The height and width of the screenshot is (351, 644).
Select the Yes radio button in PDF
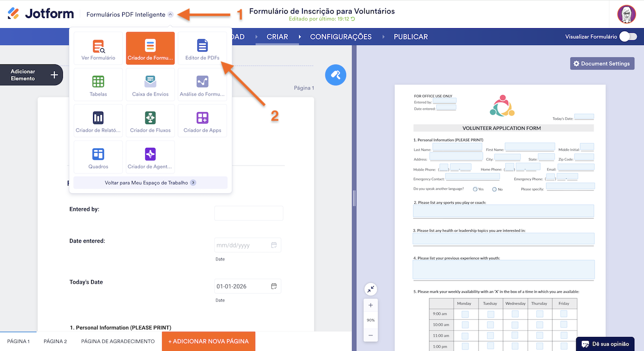(475, 189)
